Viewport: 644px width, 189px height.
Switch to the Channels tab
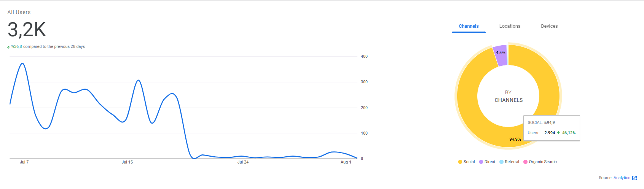[x=469, y=26]
